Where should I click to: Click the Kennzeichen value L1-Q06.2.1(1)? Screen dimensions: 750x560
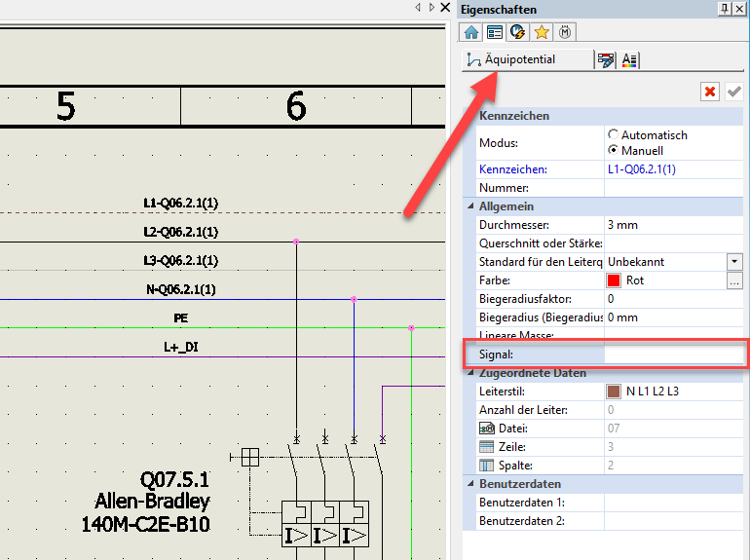pos(641,169)
